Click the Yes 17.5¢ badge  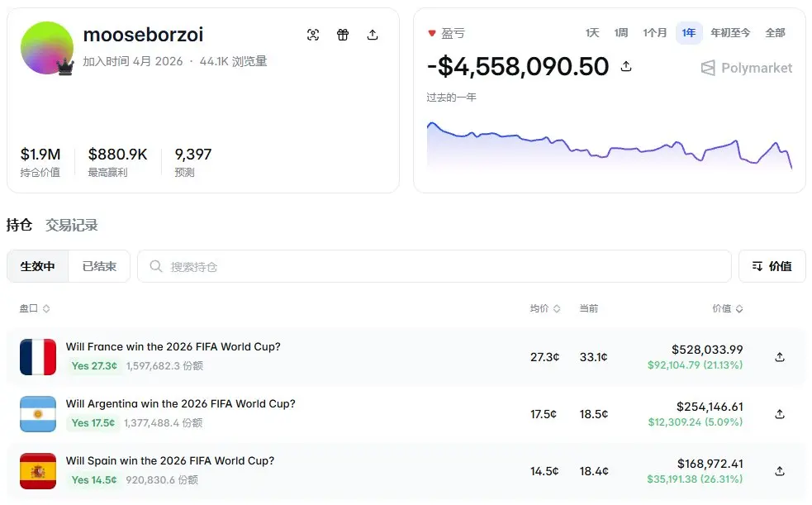93,422
